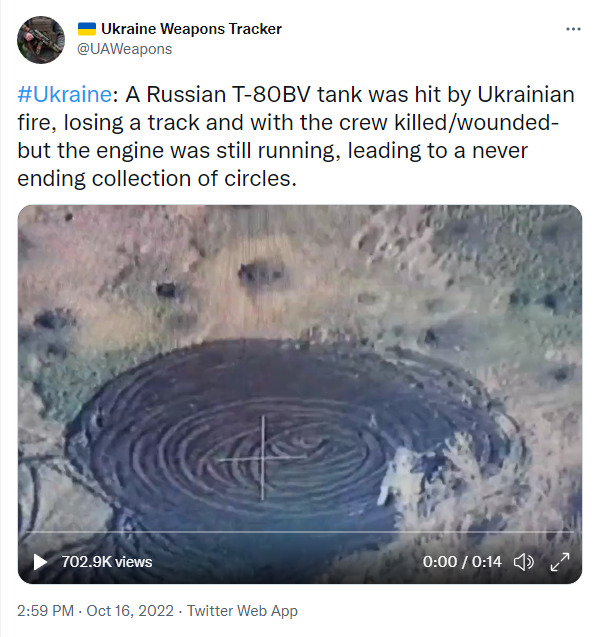Open the @UAWeapons handle link
This screenshot has height=637, width=595.
[125, 49]
